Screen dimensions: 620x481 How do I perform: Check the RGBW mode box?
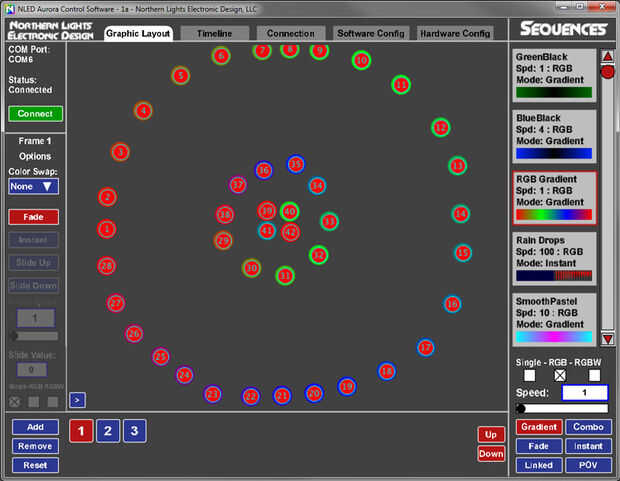pyautogui.click(x=594, y=375)
